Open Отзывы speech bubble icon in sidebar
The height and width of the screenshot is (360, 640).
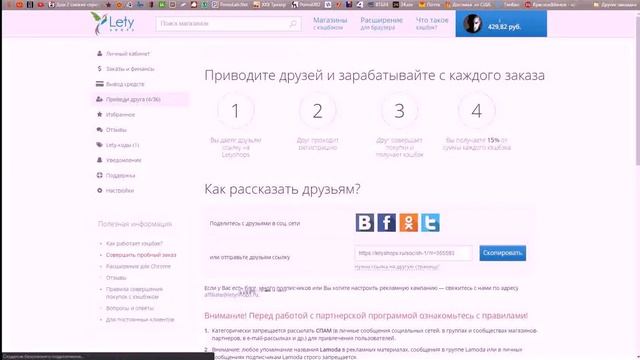tap(99, 130)
